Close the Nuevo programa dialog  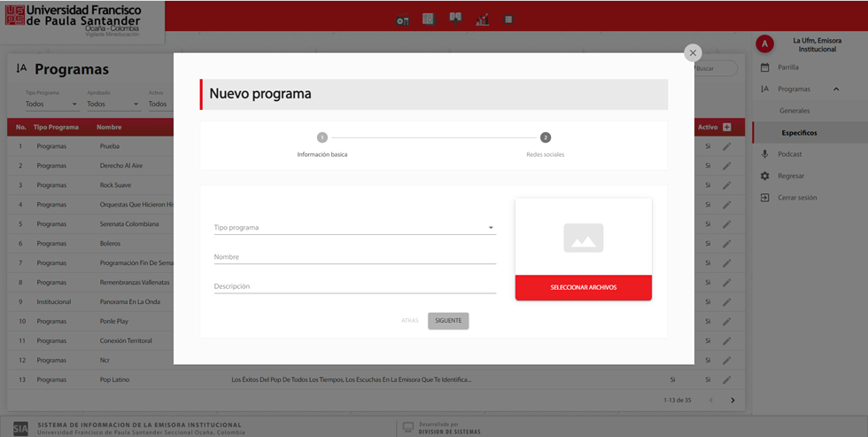pos(693,53)
